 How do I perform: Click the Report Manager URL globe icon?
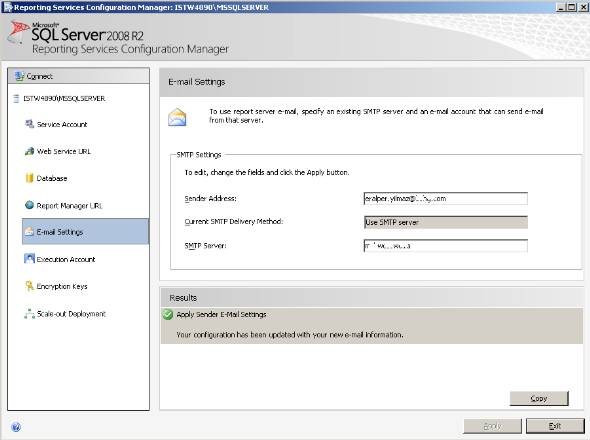(x=29, y=205)
